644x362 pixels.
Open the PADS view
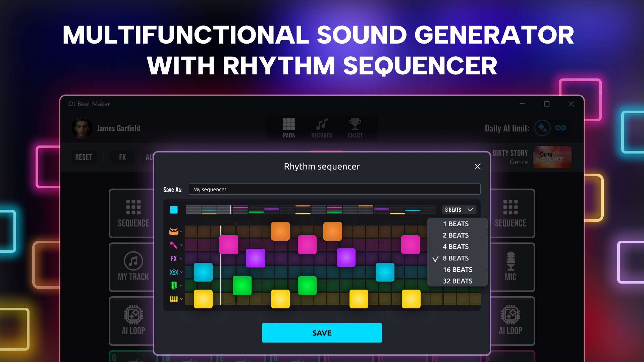pos(288,127)
